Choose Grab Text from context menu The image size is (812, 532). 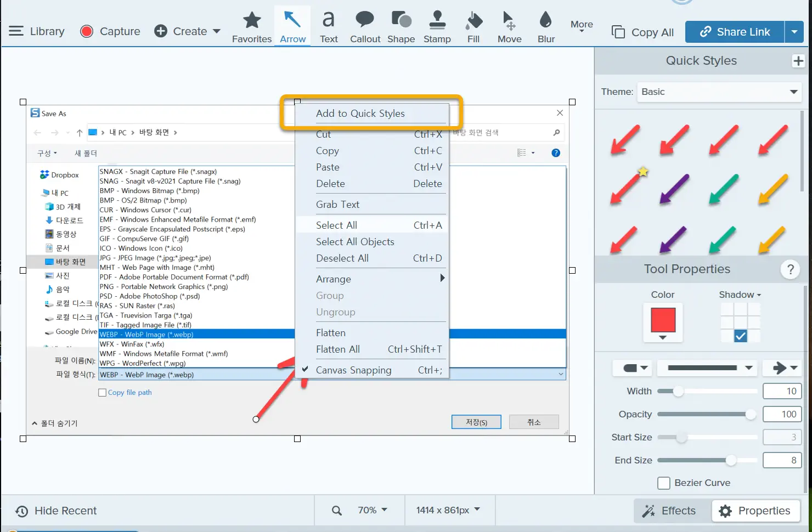pyautogui.click(x=372, y=205)
